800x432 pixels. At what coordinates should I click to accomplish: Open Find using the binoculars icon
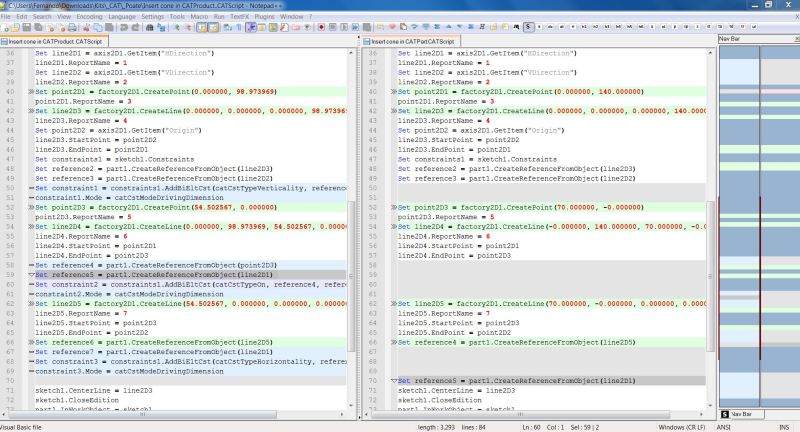[149, 27]
